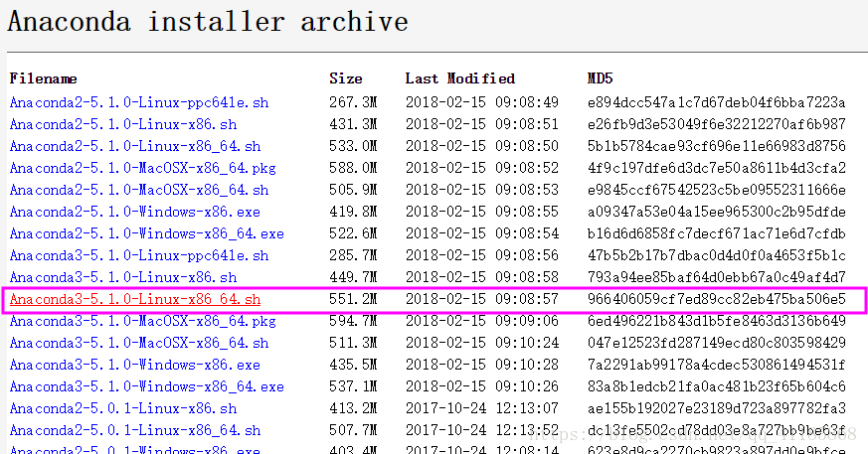
Task: Download Anaconda2-5.1.0-Windows-x86.exe
Action: pyautogui.click(x=134, y=212)
